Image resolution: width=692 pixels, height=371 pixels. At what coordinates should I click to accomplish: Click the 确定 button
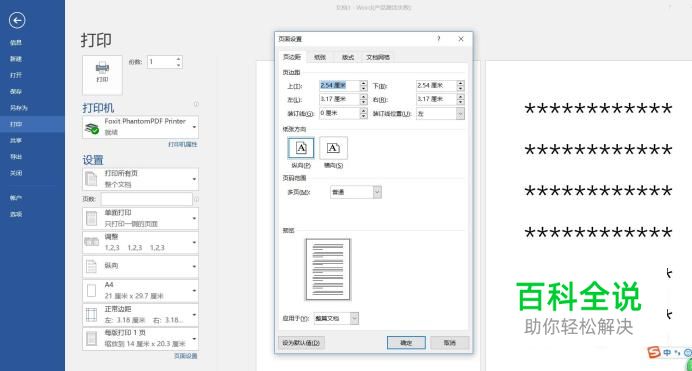[x=406, y=343]
